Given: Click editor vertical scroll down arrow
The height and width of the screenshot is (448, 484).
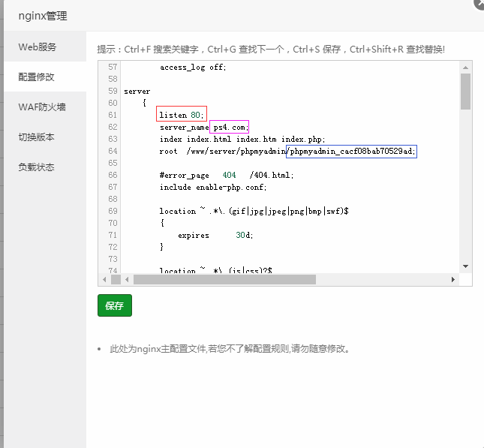Looking at the screenshot, I should (x=465, y=266).
